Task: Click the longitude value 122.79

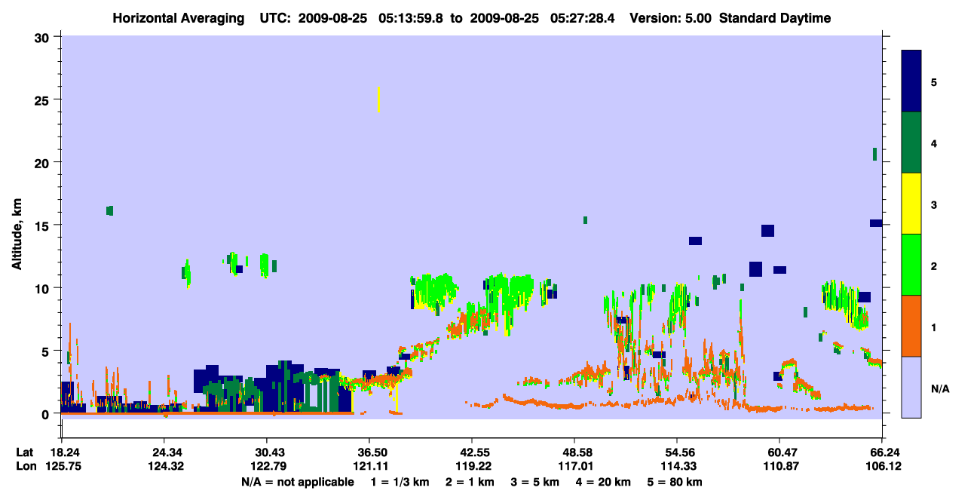Action: tap(267, 466)
